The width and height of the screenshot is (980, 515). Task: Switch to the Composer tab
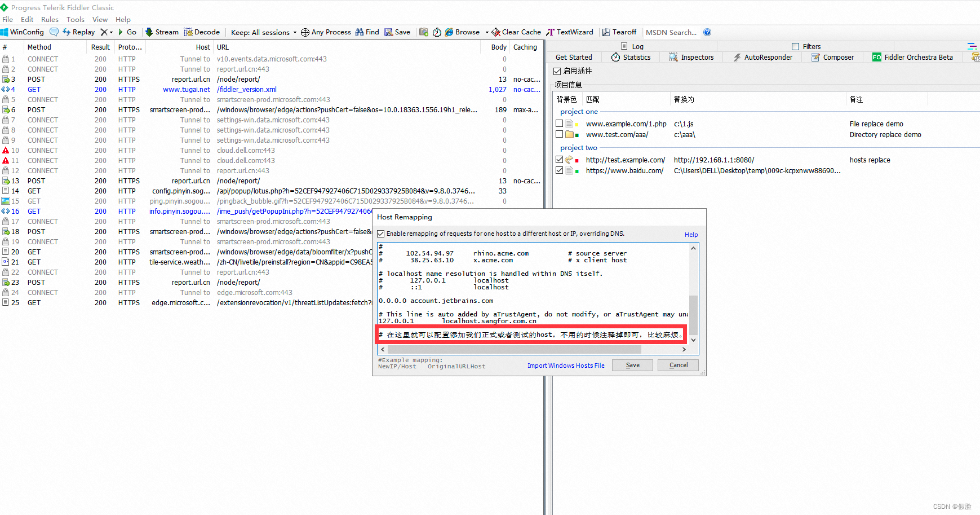coord(832,57)
